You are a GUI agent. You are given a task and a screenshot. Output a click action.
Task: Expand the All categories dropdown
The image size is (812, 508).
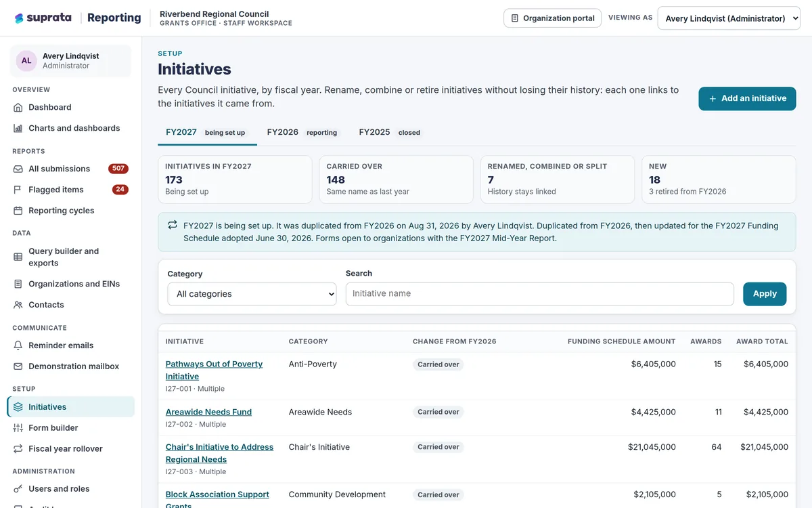tap(252, 294)
